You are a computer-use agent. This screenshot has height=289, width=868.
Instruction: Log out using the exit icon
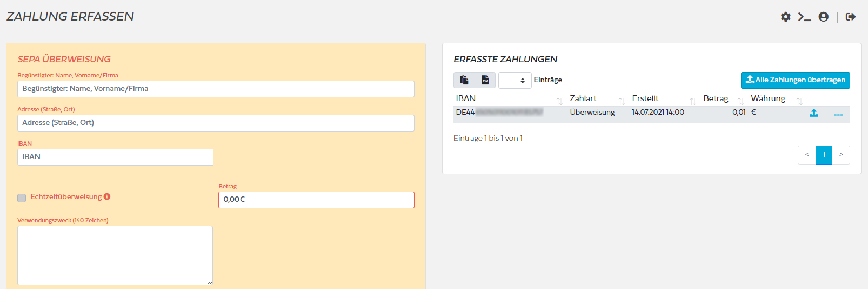[851, 17]
